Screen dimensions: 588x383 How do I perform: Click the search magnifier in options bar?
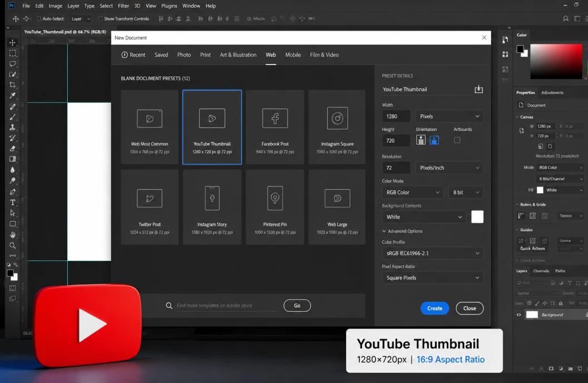coord(566,19)
